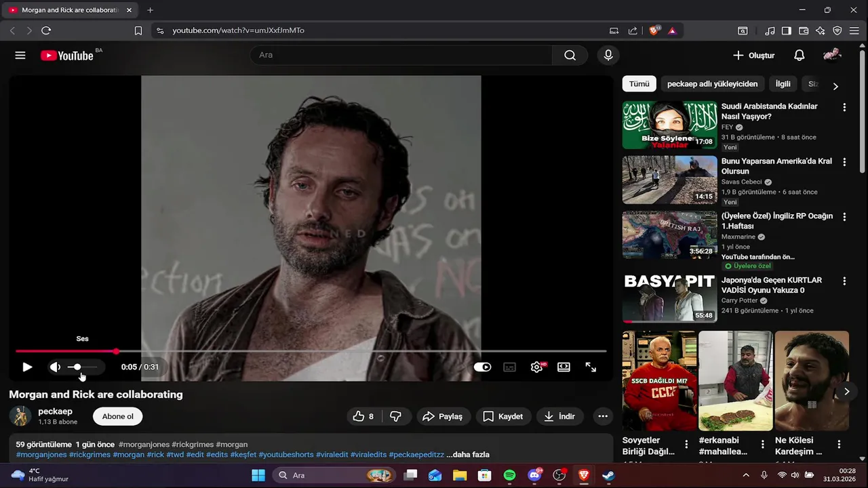Switch to theater mode view

(564, 367)
